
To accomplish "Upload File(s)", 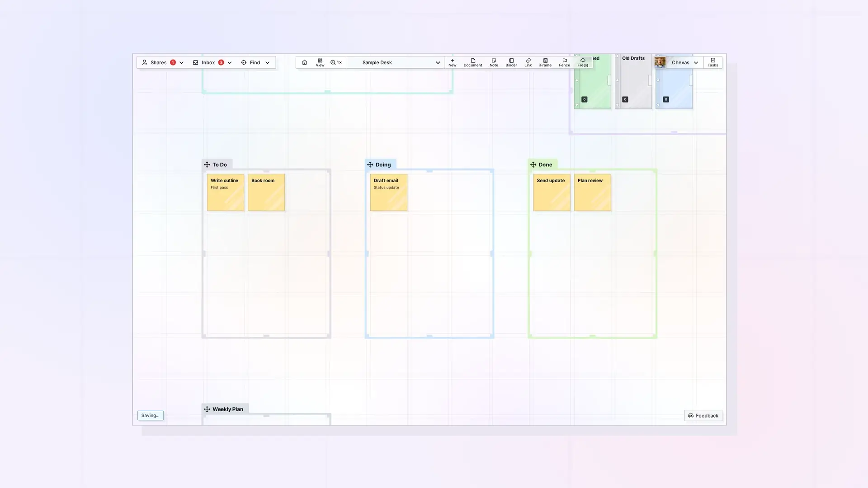I will pyautogui.click(x=583, y=62).
